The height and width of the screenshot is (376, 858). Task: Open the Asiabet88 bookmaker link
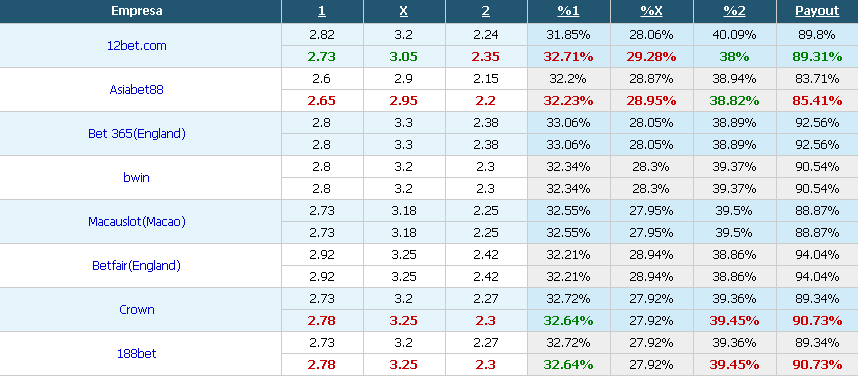tap(136, 90)
